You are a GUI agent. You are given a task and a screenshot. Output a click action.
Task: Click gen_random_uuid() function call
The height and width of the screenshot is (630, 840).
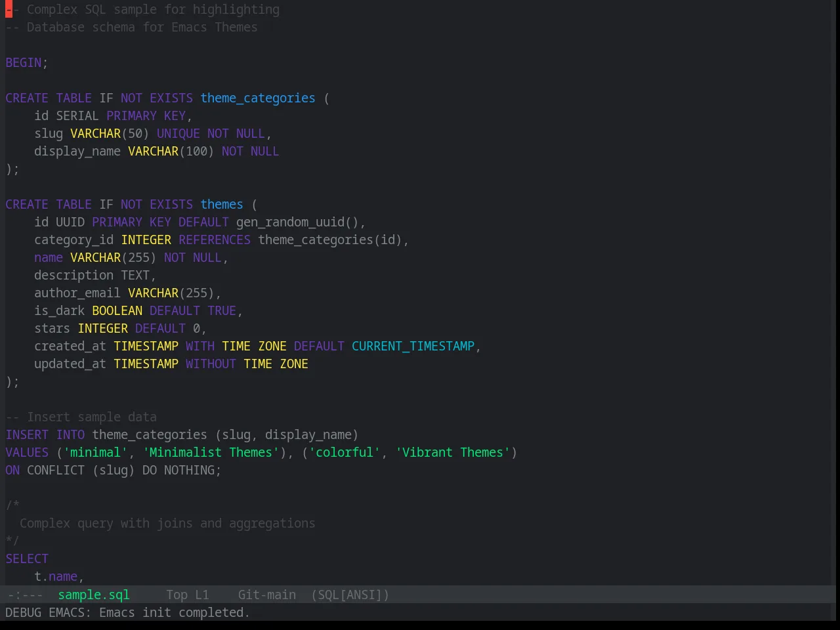tap(297, 222)
